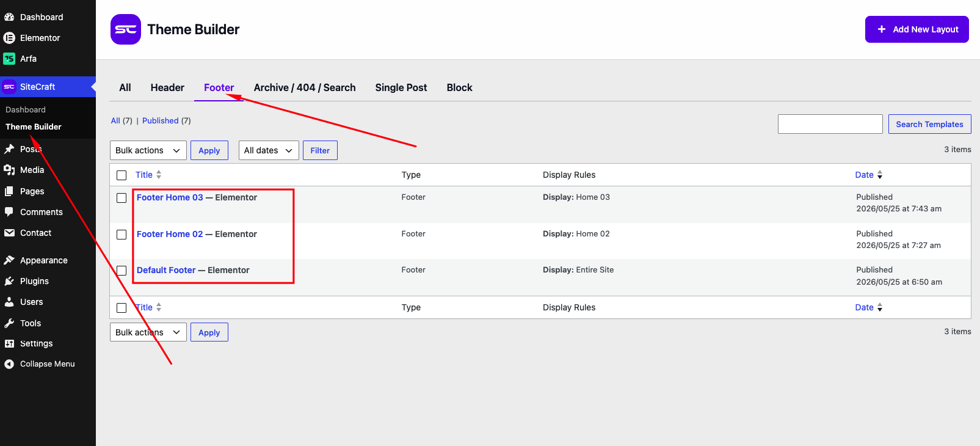Open the Default Footer template link

tap(166, 270)
